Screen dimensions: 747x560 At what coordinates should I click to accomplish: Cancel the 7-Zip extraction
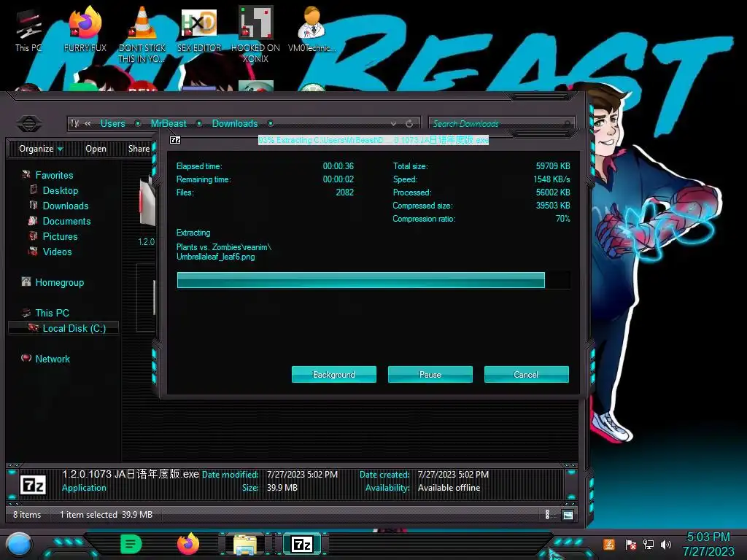pyautogui.click(x=527, y=374)
